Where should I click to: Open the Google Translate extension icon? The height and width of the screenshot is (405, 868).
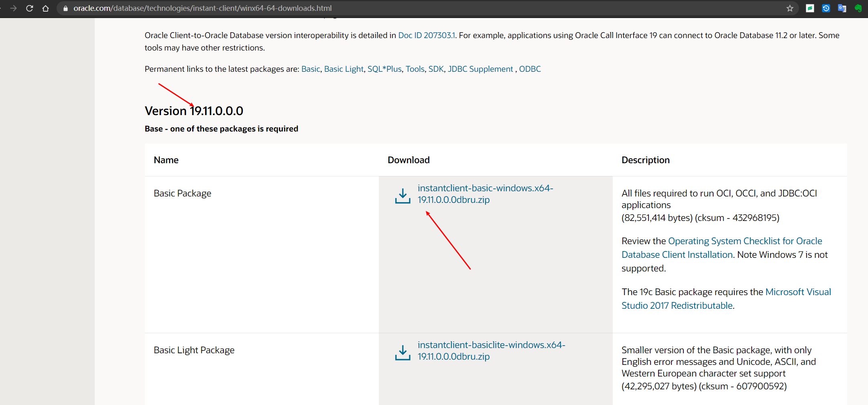[842, 8]
